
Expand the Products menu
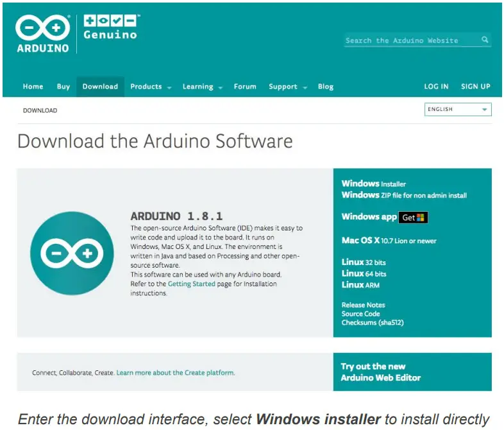[x=150, y=87]
